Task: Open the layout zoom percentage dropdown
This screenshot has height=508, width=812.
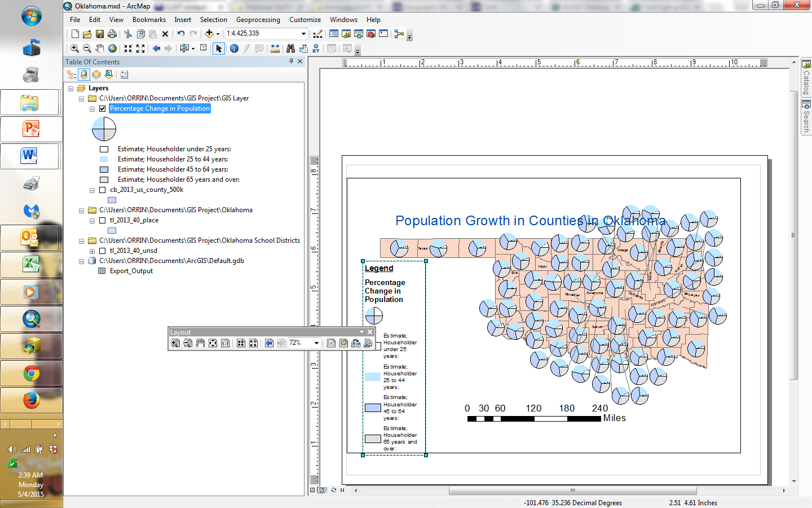Action: 316,343
